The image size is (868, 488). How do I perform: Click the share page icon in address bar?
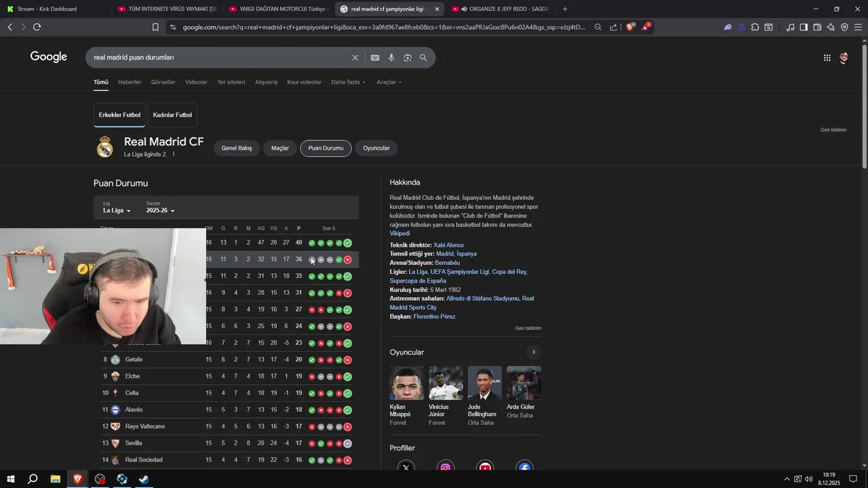pyautogui.click(x=614, y=27)
